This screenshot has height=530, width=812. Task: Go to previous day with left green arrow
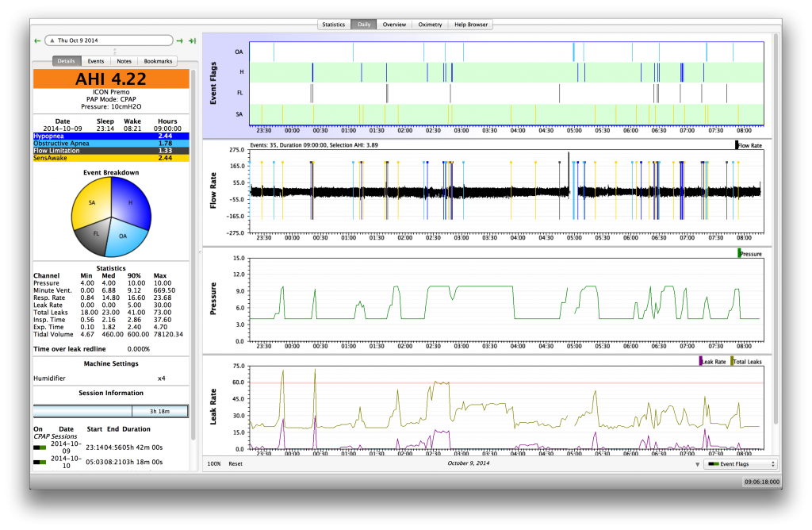[x=37, y=40]
